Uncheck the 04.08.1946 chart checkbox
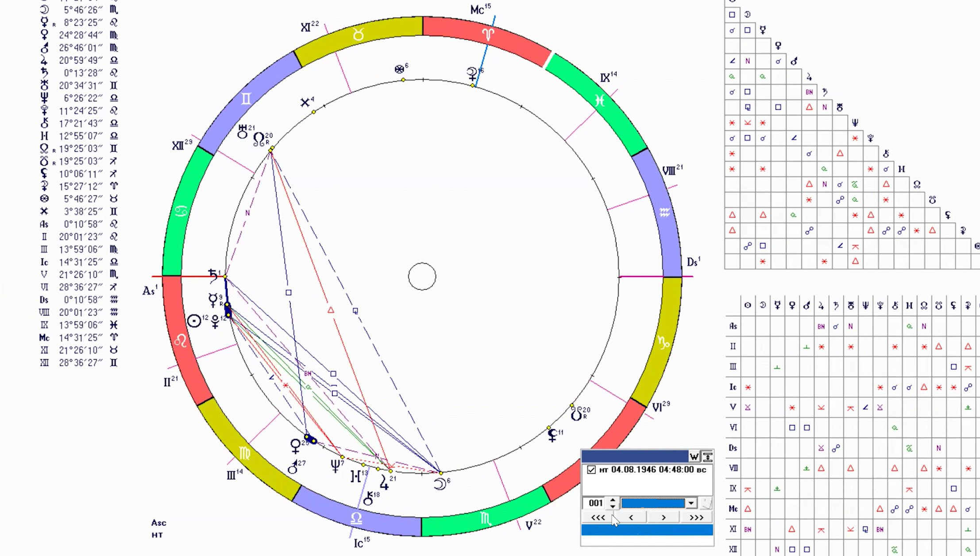 point(591,470)
